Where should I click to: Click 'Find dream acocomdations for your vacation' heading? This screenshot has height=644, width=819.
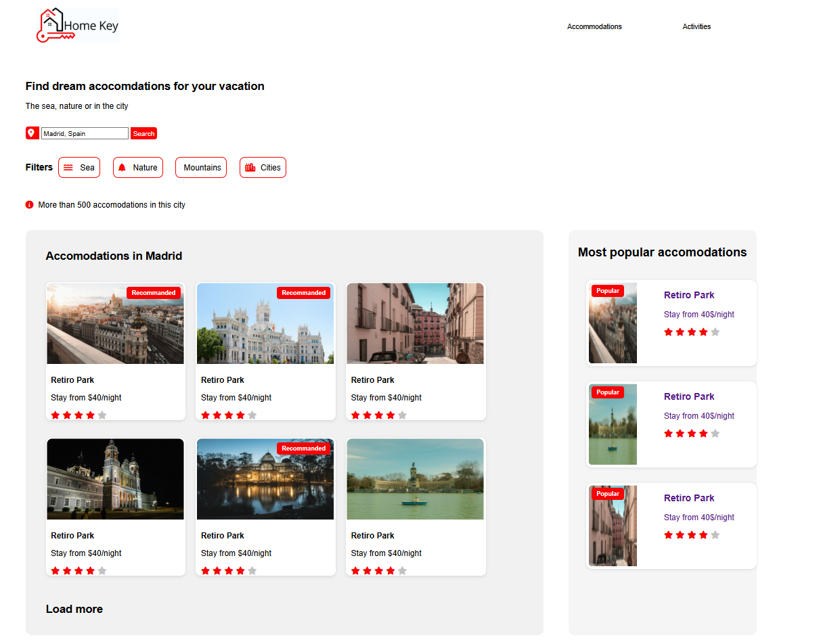point(145,87)
